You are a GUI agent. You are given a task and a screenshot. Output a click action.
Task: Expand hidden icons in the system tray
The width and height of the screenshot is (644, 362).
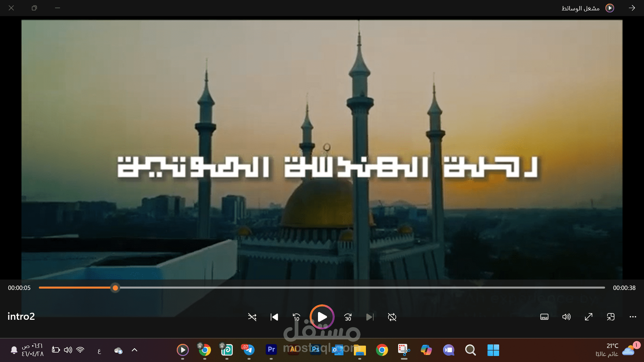pos(134,350)
